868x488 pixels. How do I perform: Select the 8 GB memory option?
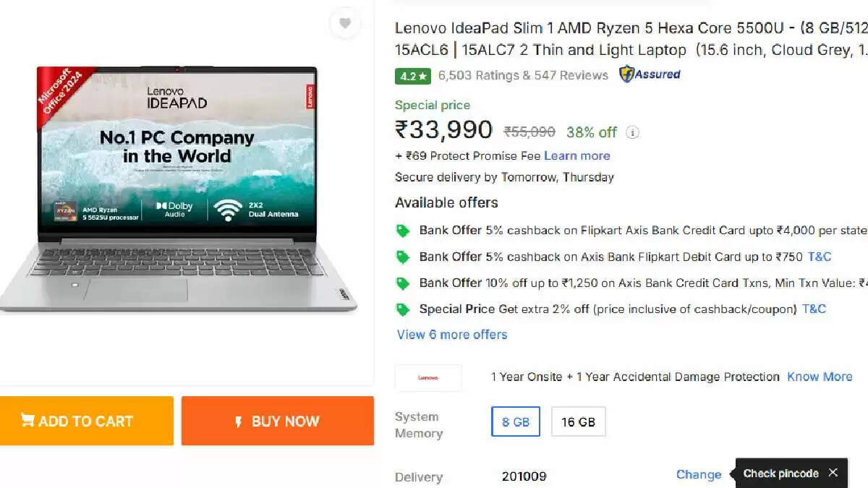515,421
